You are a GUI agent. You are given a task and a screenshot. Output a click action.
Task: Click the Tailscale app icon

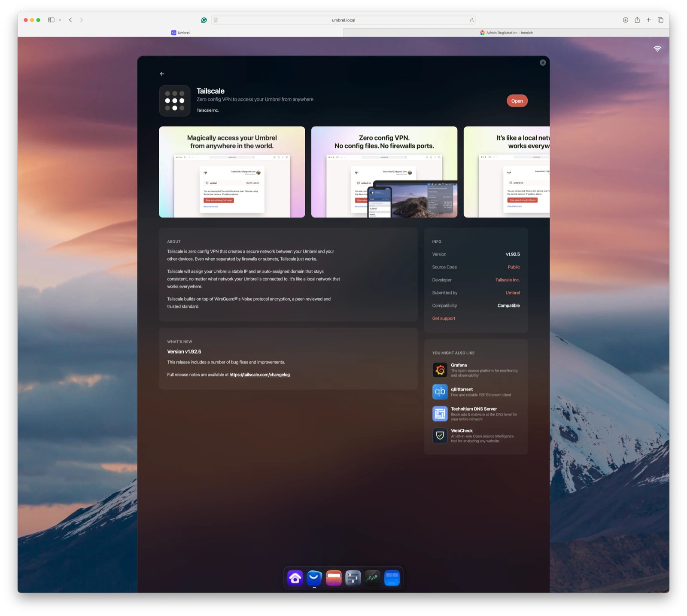[x=175, y=101]
